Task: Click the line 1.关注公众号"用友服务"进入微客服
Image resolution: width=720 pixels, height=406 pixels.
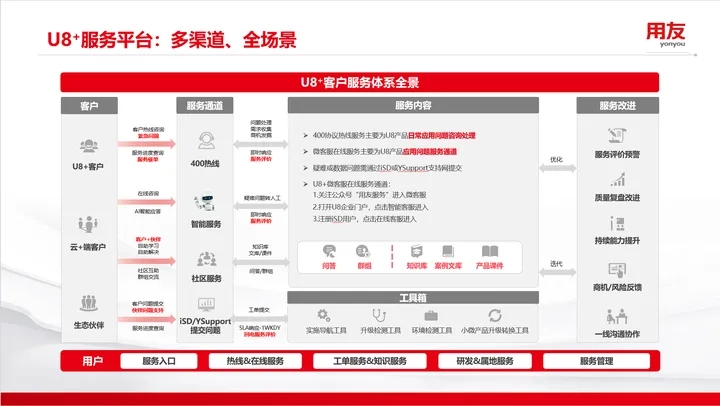Action: coord(370,195)
